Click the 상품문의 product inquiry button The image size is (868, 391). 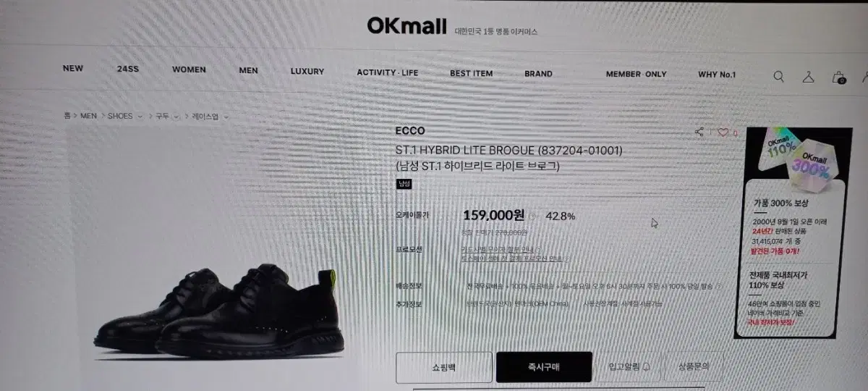point(693,366)
